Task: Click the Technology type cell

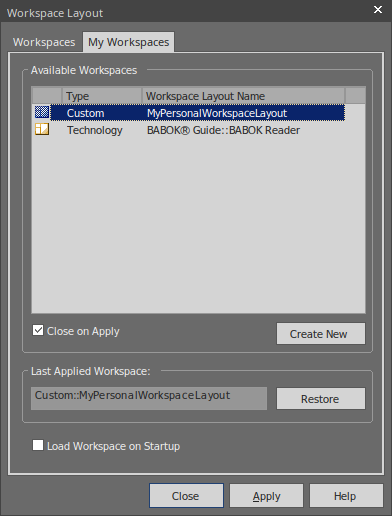Action: tap(95, 130)
